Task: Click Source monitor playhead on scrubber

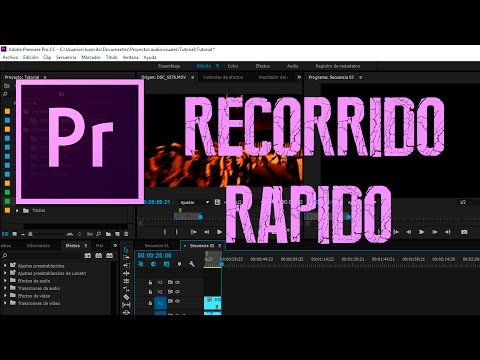Action: [200, 217]
